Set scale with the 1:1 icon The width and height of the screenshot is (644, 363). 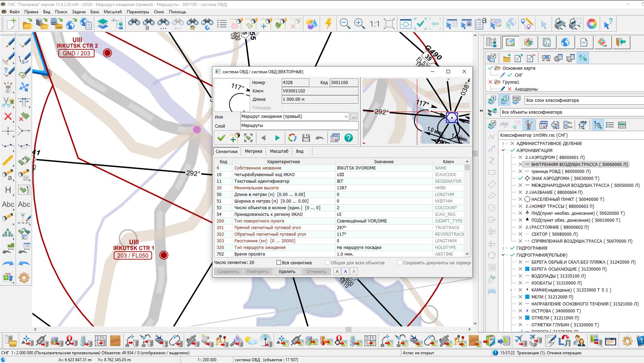[374, 24]
